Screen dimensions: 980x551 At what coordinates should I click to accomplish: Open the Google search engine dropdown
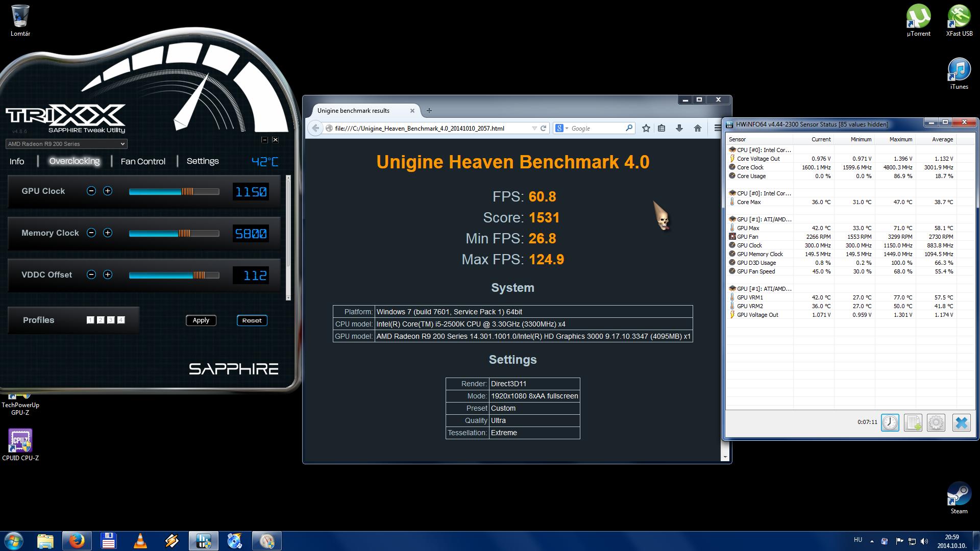561,128
